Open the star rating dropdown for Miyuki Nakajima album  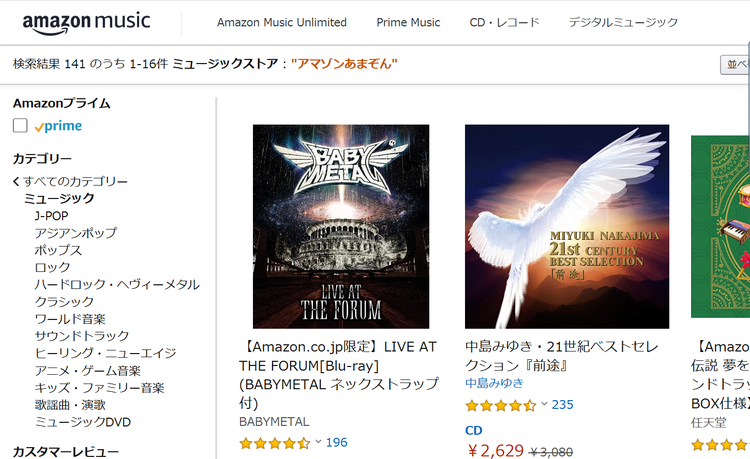click(x=544, y=404)
